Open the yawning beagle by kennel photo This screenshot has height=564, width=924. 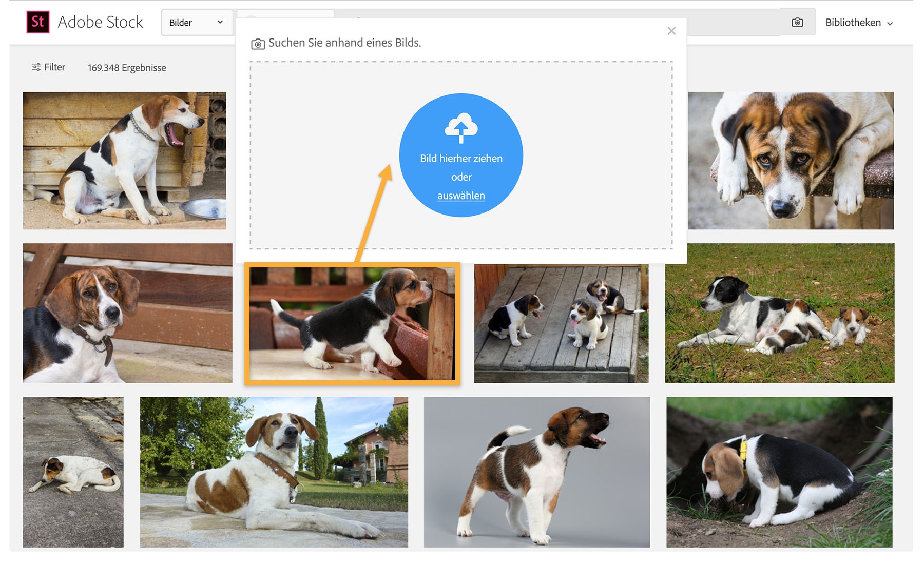124,161
